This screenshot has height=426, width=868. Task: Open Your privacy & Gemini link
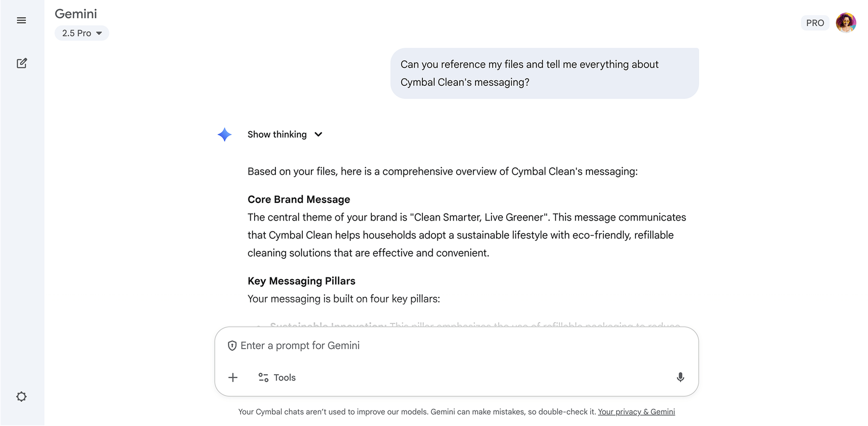[636, 412]
